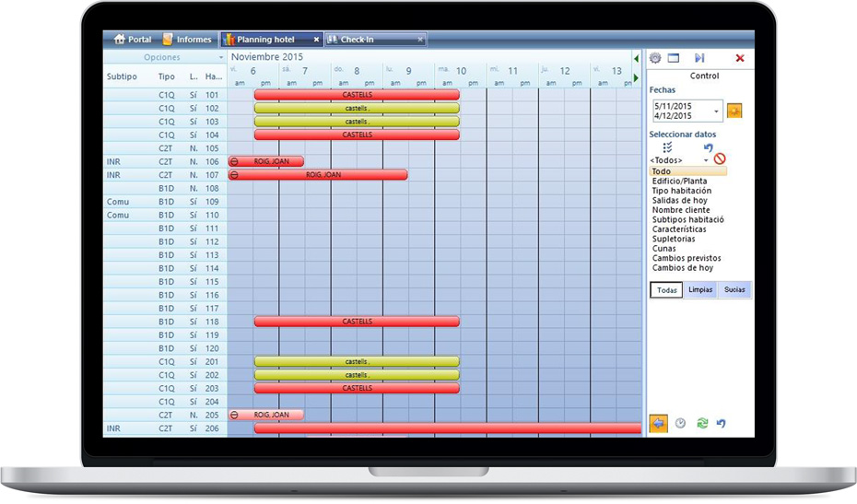857x504 pixels.
Task: Click the green refresh arrows icon
Action: tap(702, 423)
